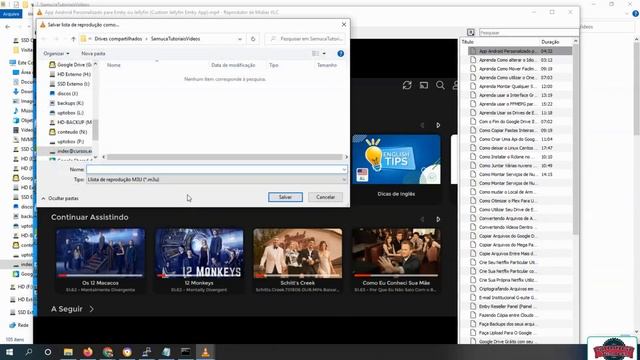Click the Cancelar button
The image size is (640, 360).
pos(325,197)
